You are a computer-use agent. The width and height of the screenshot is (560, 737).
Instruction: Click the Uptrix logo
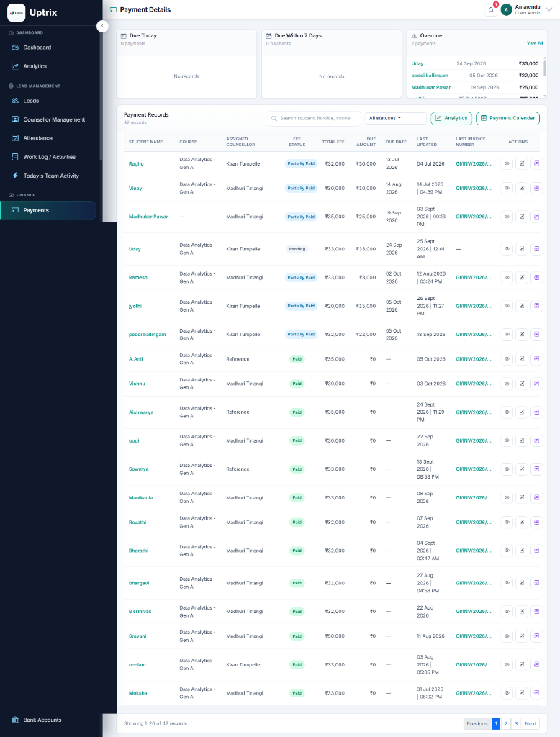pyautogui.click(x=17, y=13)
